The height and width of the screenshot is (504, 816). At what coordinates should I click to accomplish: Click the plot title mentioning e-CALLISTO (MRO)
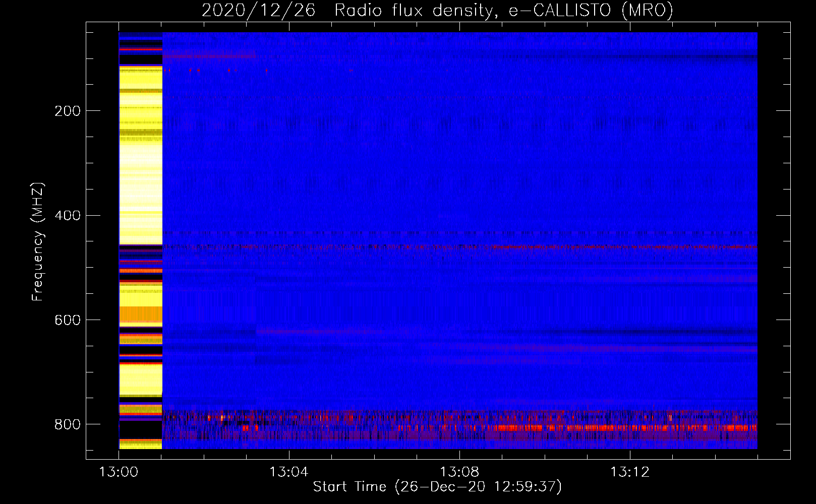(x=437, y=11)
